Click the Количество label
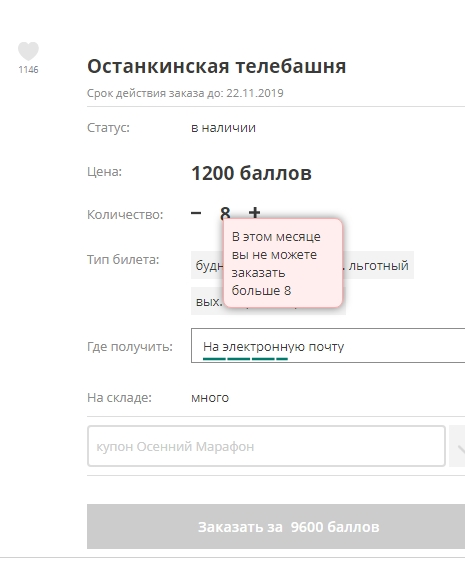This screenshot has width=465, height=566. pos(125,215)
